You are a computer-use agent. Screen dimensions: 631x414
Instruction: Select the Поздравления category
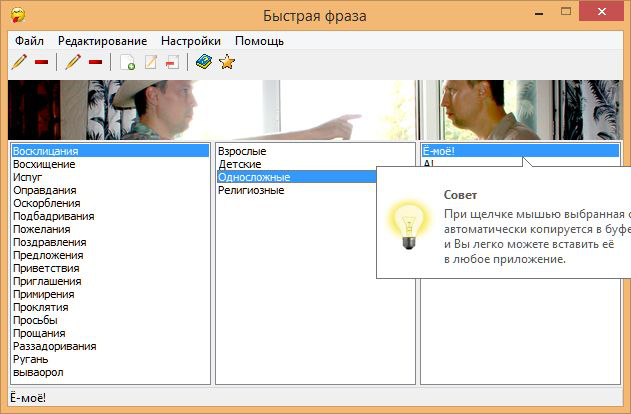coord(111,242)
